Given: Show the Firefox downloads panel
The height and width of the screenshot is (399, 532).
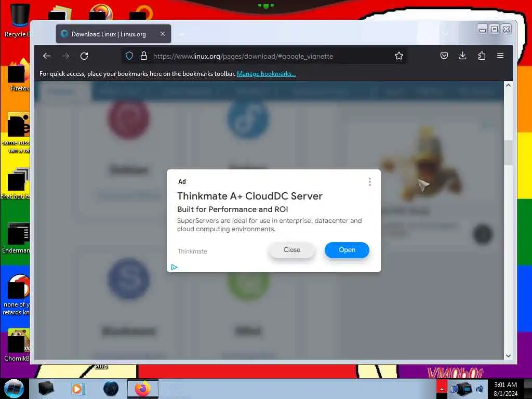Looking at the screenshot, I should [x=462, y=56].
